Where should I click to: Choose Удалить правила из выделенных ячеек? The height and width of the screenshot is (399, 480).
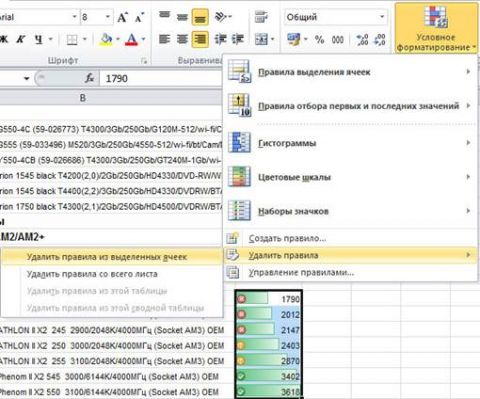point(111,257)
